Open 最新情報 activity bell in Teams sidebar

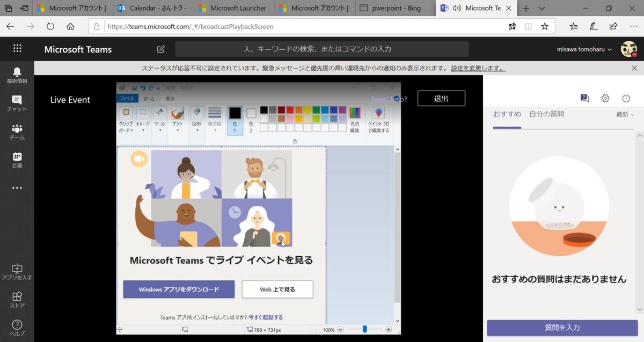point(17,75)
